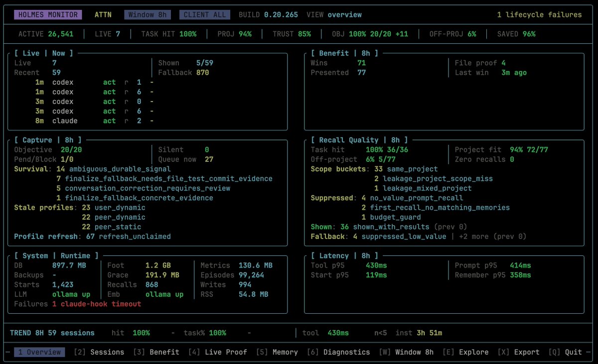
Task: Select the 8m claude session row
Action: click(94, 121)
